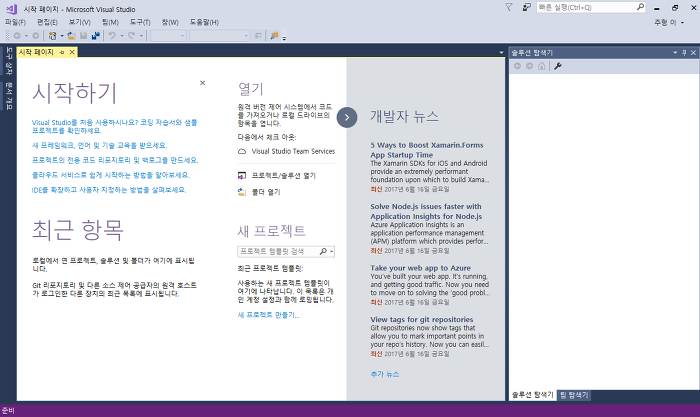
Task: Open toolbar overflow options arrow
Action: tap(284, 38)
